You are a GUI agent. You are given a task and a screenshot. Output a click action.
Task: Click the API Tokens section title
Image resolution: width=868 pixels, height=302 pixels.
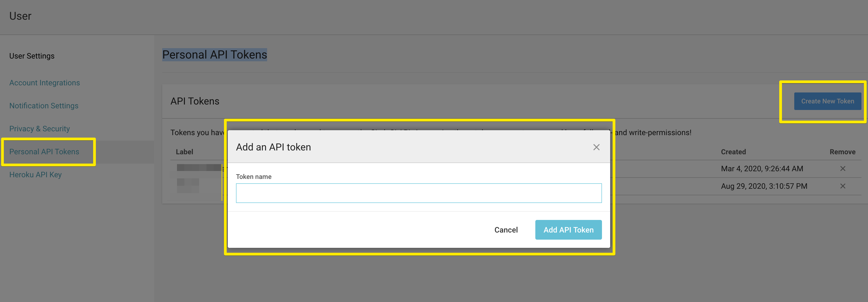tap(195, 101)
